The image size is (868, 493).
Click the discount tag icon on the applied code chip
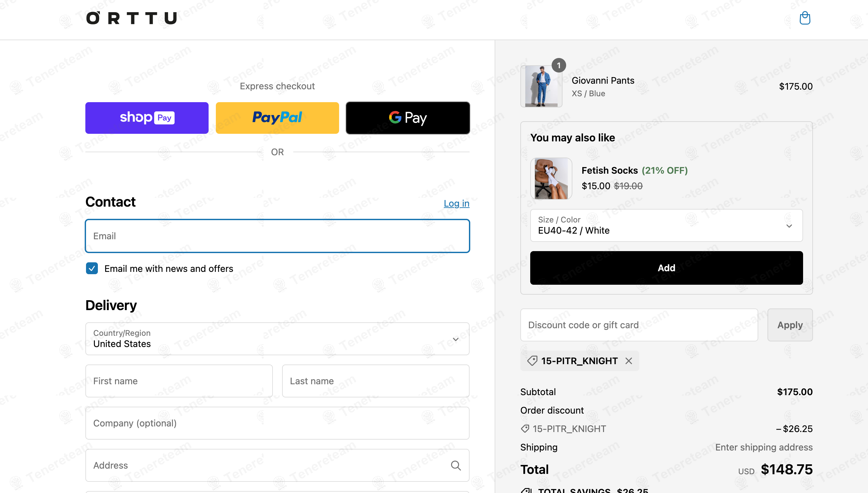click(532, 361)
